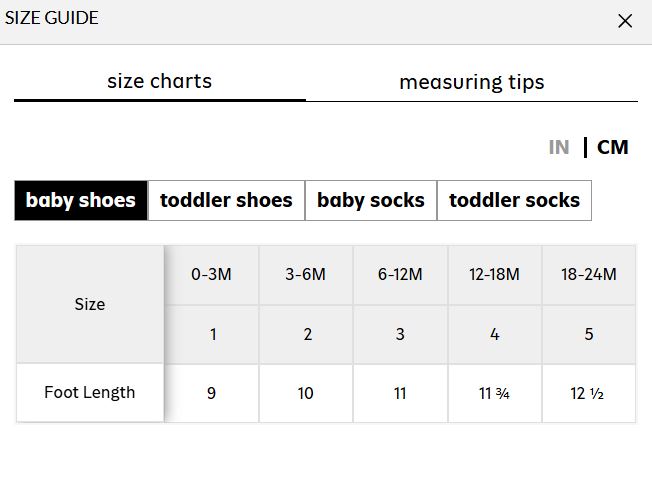Click the 18-24M age column header
Image resolution: width=652 pixels, height=484 pixels.
[x=588, y=274]
